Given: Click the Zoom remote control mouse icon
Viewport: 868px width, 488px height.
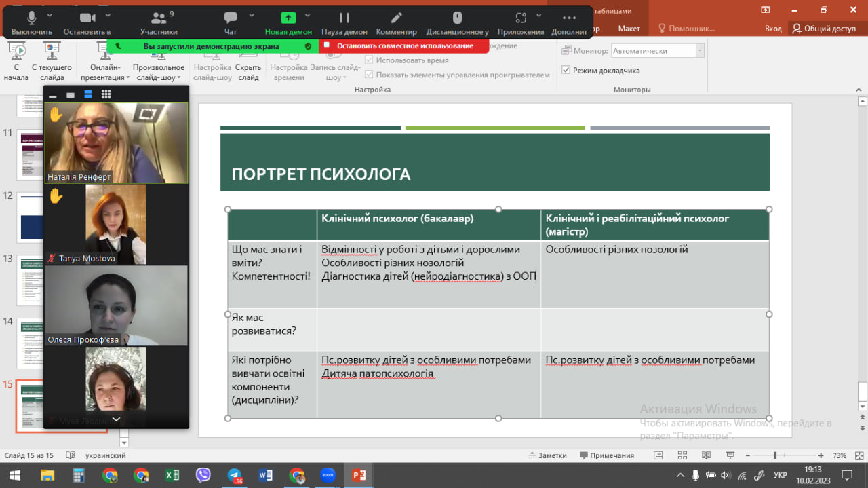Looking at the screenshot, I should [x=457, y=22].
